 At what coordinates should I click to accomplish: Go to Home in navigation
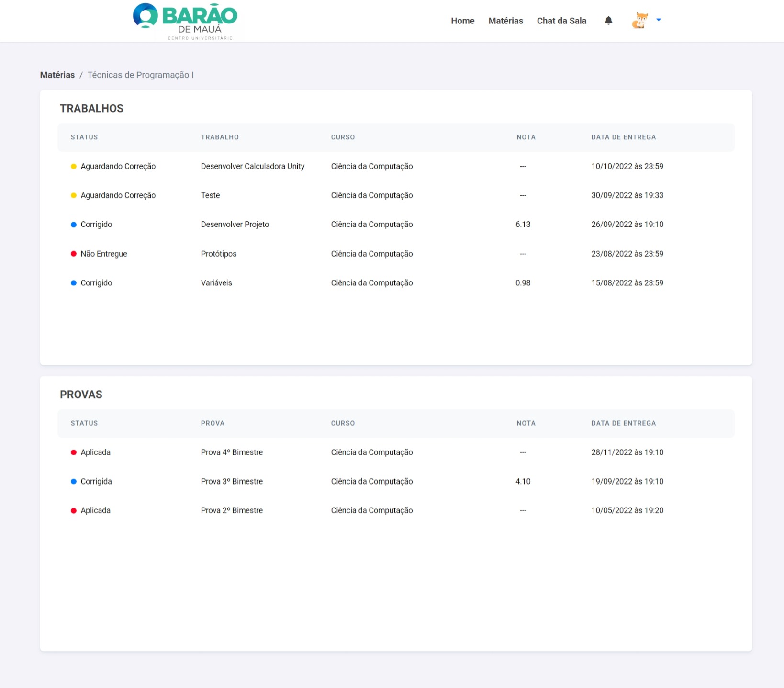point(462,21)
